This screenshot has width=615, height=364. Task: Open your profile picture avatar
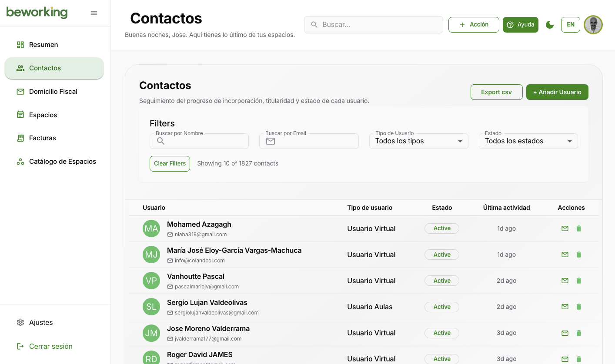click(593, 25)
